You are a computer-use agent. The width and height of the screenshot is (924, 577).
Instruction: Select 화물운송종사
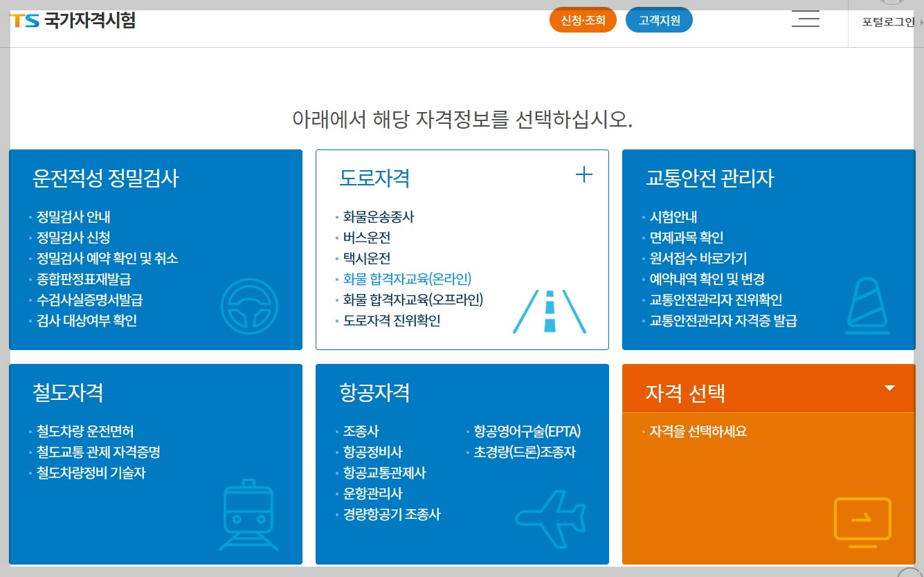point(379,217)
